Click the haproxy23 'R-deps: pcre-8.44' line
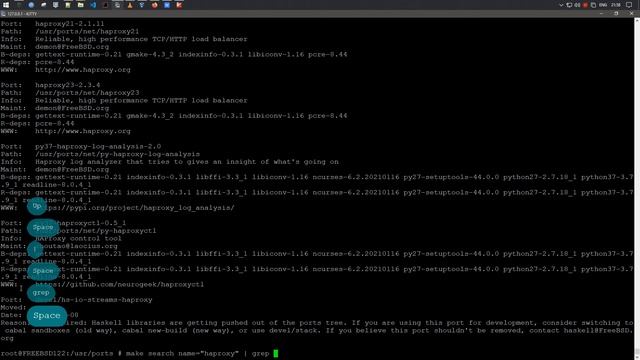Viewport: 640px width, 360px height. [38, 123]
